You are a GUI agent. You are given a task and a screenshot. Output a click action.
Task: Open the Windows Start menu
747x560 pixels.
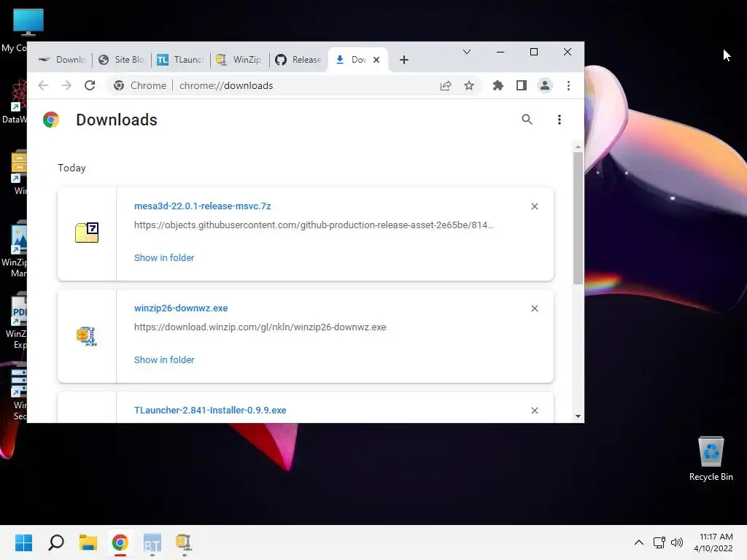[x=23, y=542]
